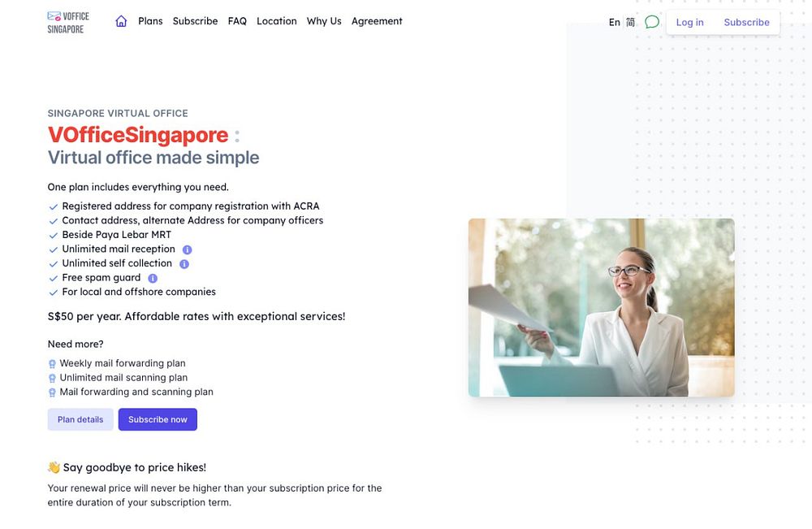The image size is (812, 529).
Task: Go to the FAQ page
Action: coord(237,21)
